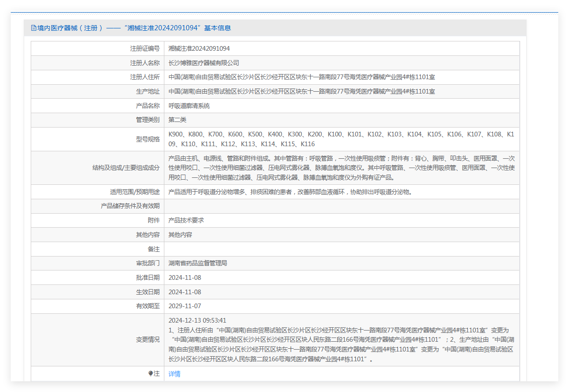Click the approval department 湖南省药品监督管理局

click(198, 263)
